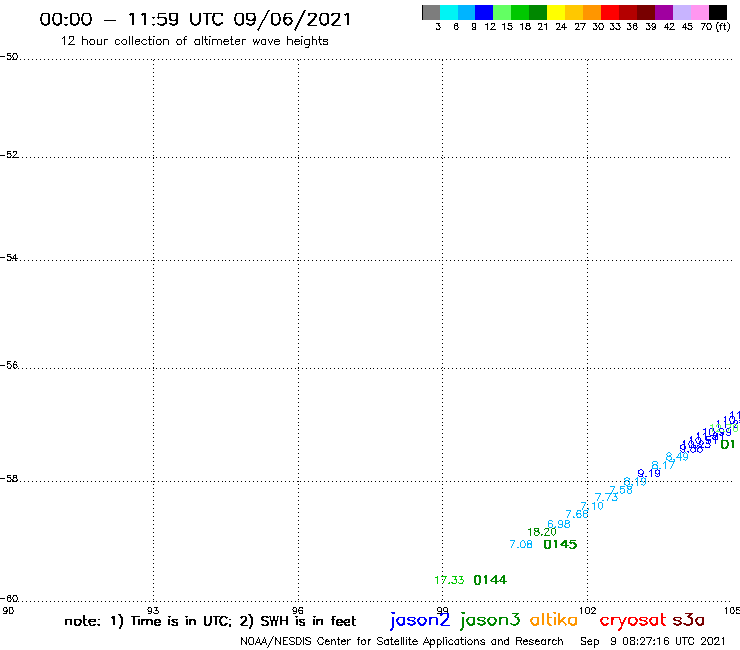The image size is (740, 650).
Task: Click the '2) SWH is in feet' note
Action: 298,621
